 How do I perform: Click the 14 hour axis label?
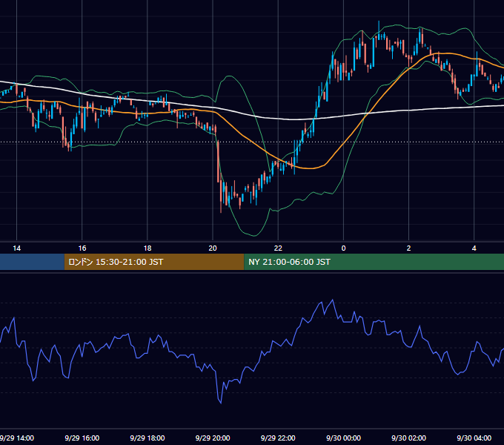(x=17, y=248)
